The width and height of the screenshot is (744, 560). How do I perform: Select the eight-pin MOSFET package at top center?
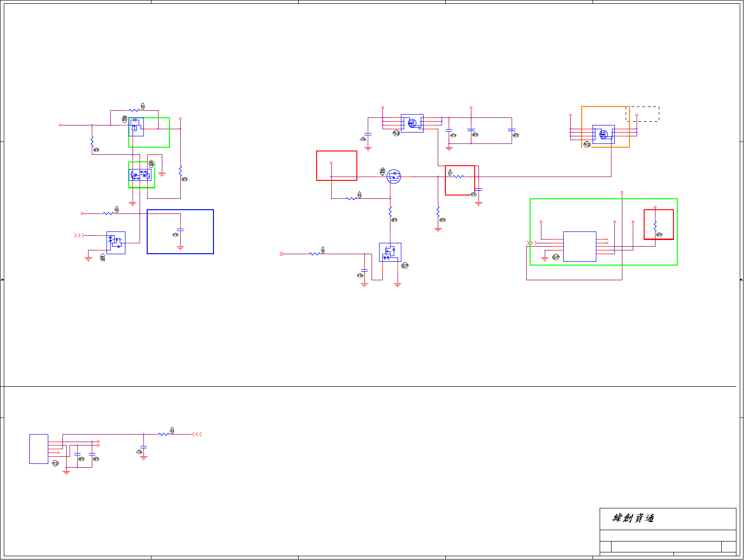(412, 123)
